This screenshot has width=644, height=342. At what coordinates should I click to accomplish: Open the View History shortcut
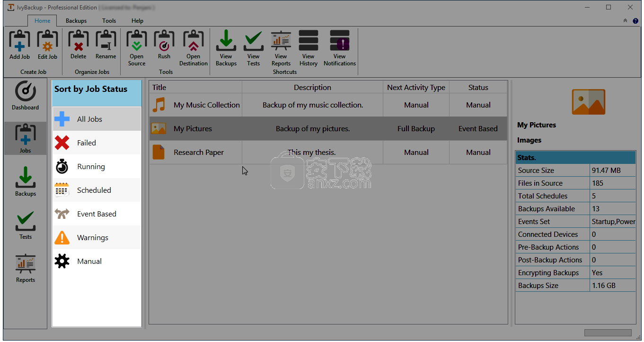point(309,48)
